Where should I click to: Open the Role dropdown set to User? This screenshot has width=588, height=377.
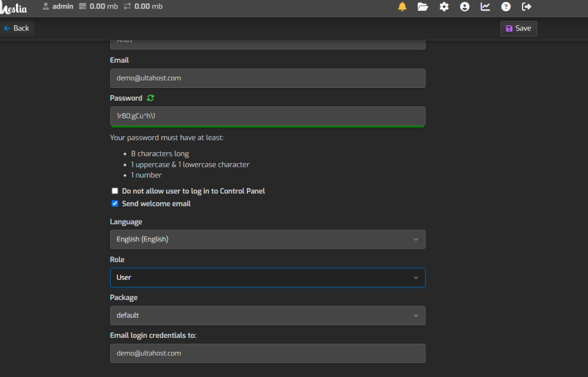[x=268, y=278]
